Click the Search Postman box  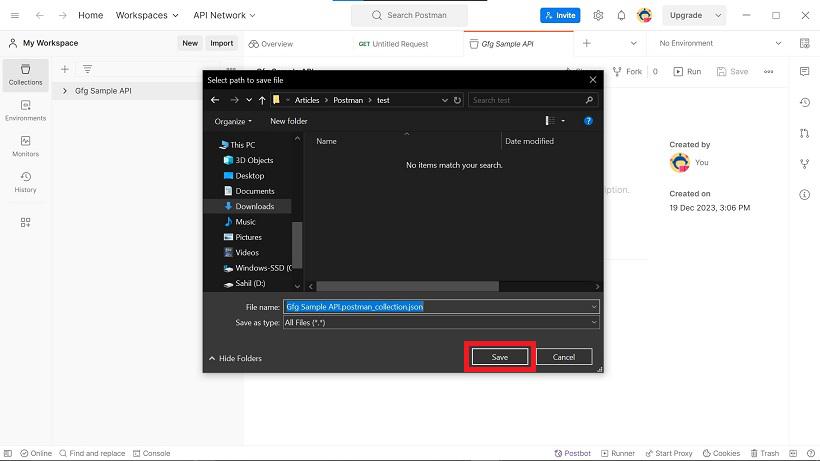tap(409, 15)
